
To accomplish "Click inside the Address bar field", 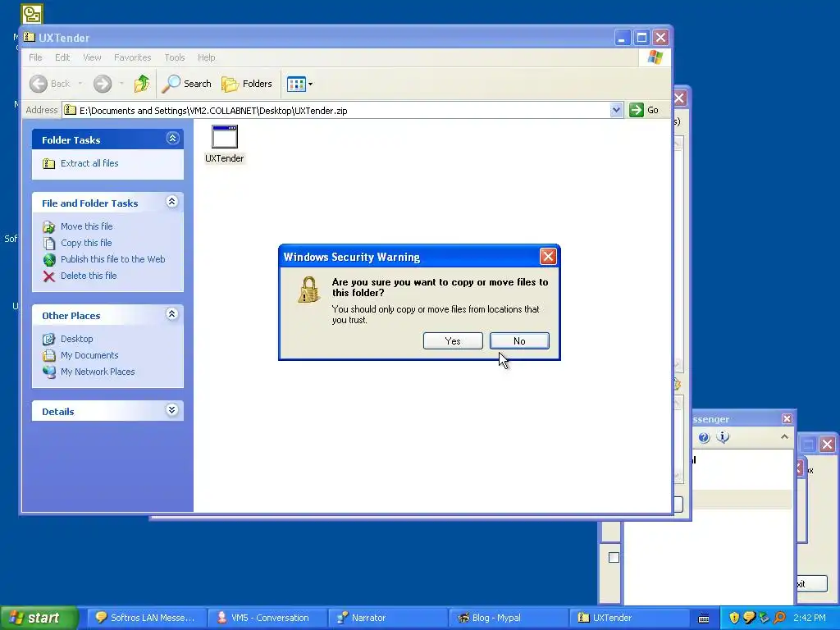I will (343, 111).
